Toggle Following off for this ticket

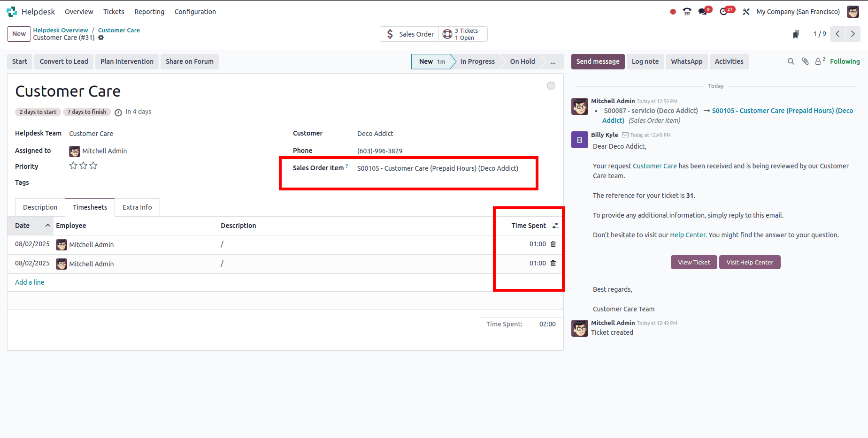pyautogui.click(x=845, y=61)
